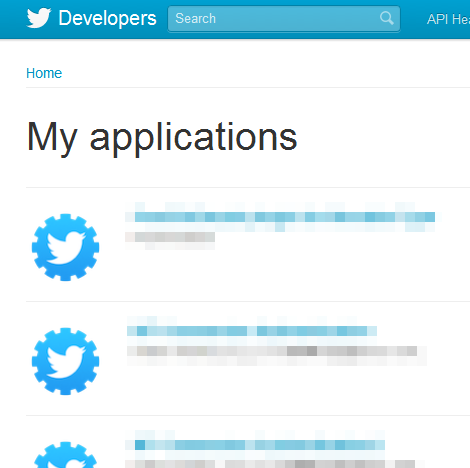Open the API Health menu item

tap(448, 19)
